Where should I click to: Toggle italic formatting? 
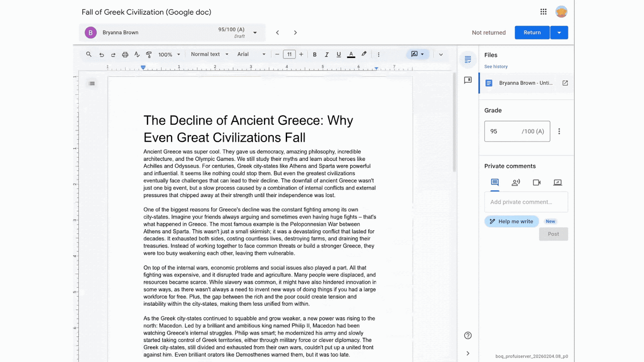pyautogui.click(x=326, y=55)
